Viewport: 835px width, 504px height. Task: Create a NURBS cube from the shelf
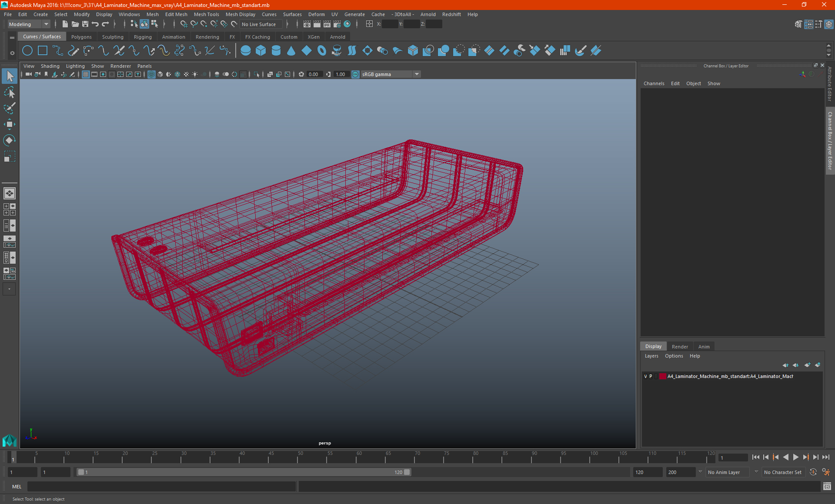point(261,51)
